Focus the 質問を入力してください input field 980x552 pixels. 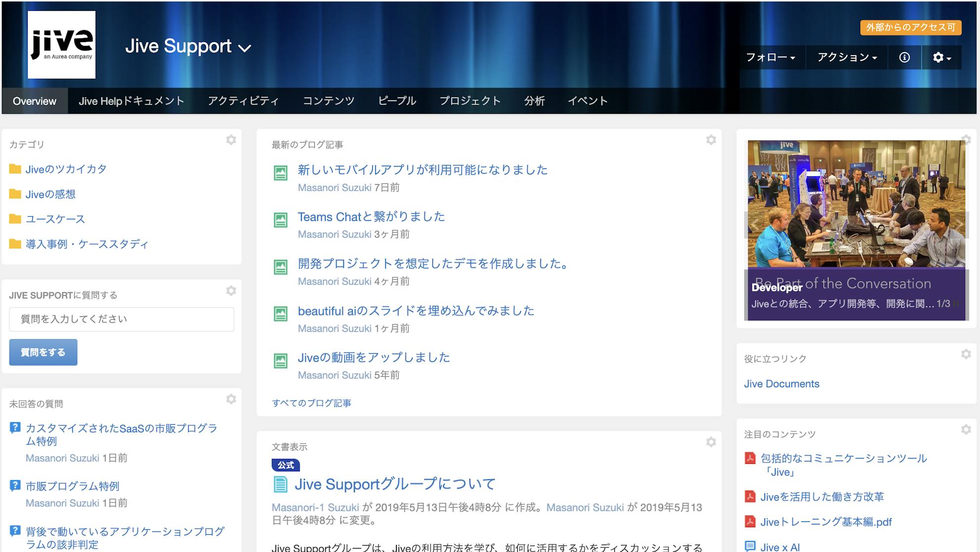pyautogui.click(x=121, y=319)
